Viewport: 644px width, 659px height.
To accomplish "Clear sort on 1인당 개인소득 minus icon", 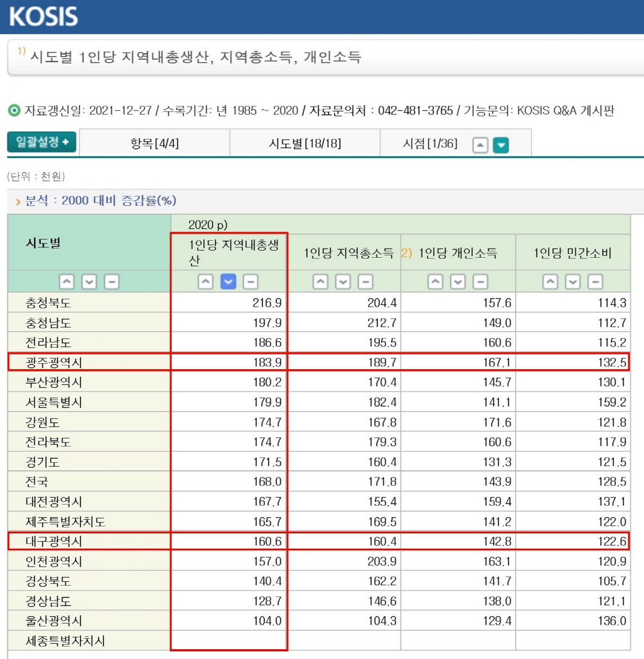I will coord(480,282).
